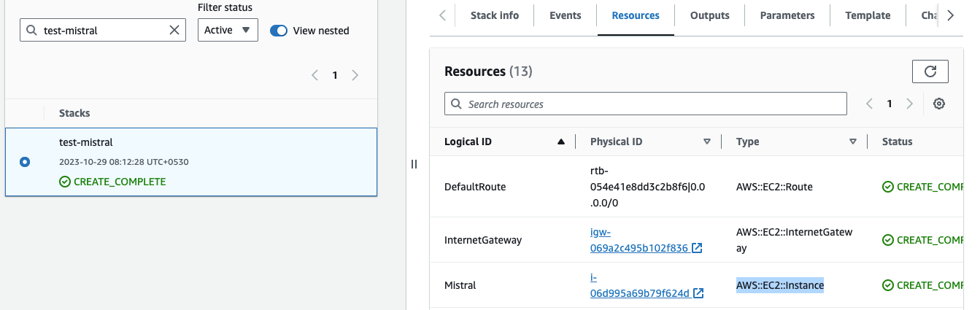This screenshot has width=980, height=310.
Task: Click the Mistral logical ID cell
Action: coord(460,285)
